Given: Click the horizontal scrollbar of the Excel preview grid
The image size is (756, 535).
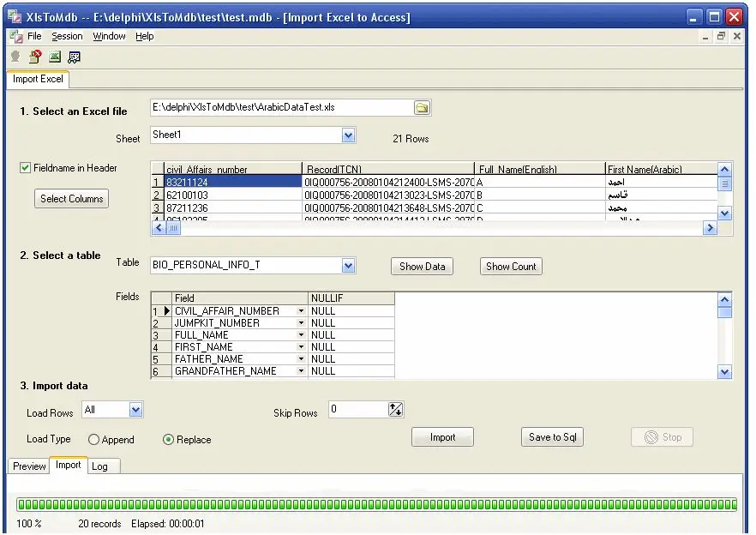Looking at the screenshot, I should click(x=429, y=228).
